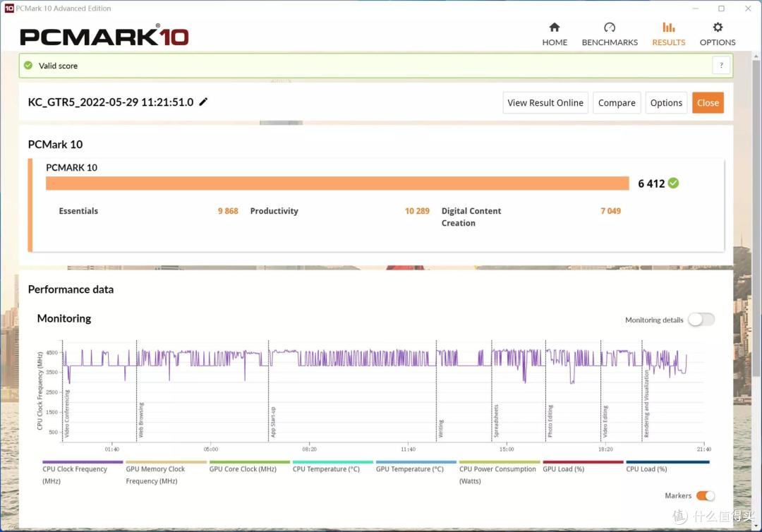Open the OPTIONS tab in top navigation

tap(718, 35)
